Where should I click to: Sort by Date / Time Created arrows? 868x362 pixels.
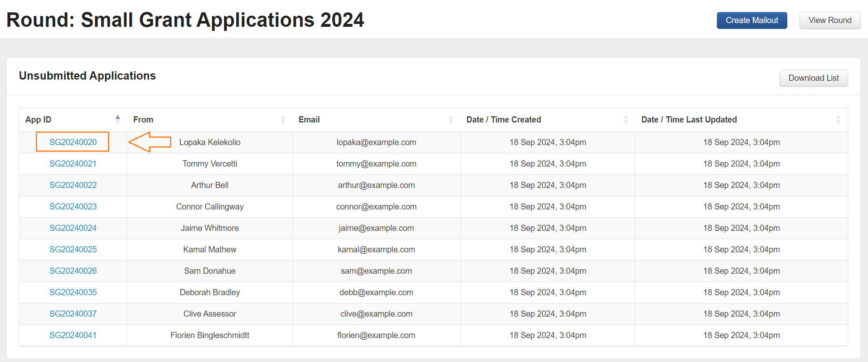tap(625, 120)
